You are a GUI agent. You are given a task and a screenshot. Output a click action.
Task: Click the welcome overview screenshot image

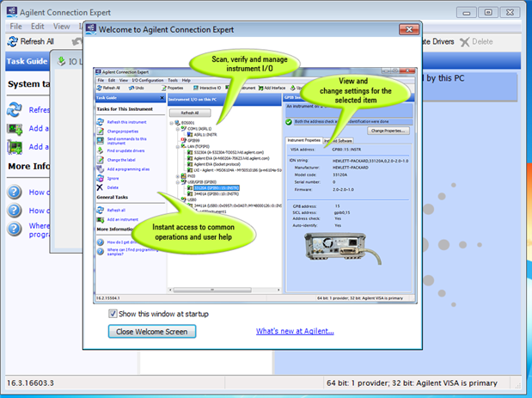click(x=254, y=185)
